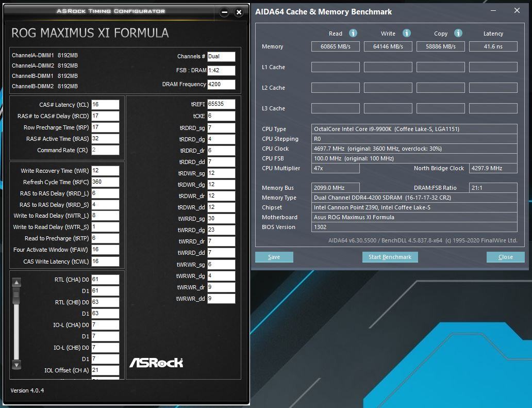Viewport: 532px width, 408px height.
Task: Start Benchmark in AIDA64
Action: [x=390, y=257]
